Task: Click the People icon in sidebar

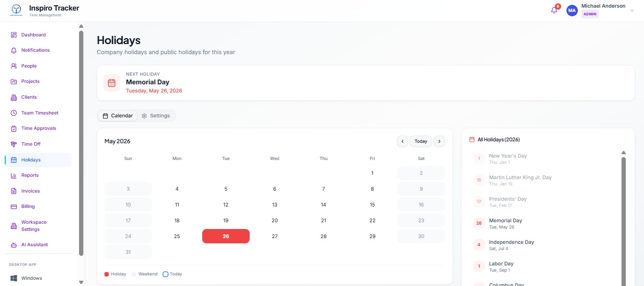Action: (14, 66)
